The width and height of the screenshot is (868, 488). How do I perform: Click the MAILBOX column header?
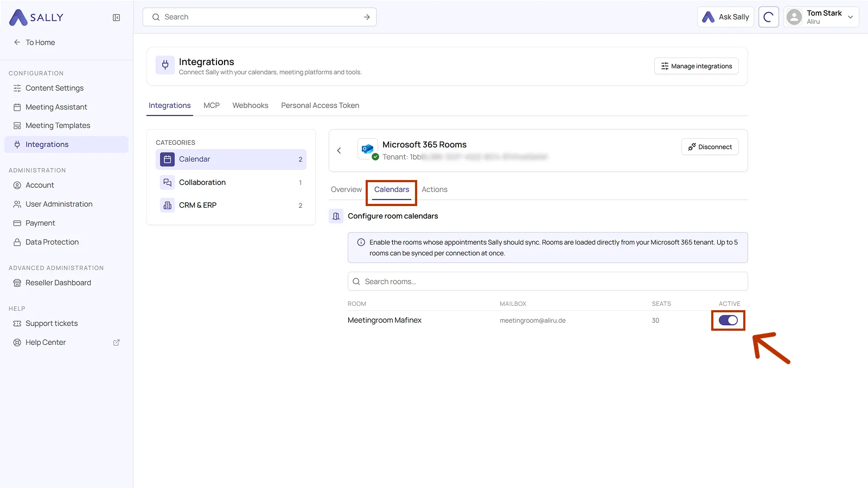tap(513, 304)
